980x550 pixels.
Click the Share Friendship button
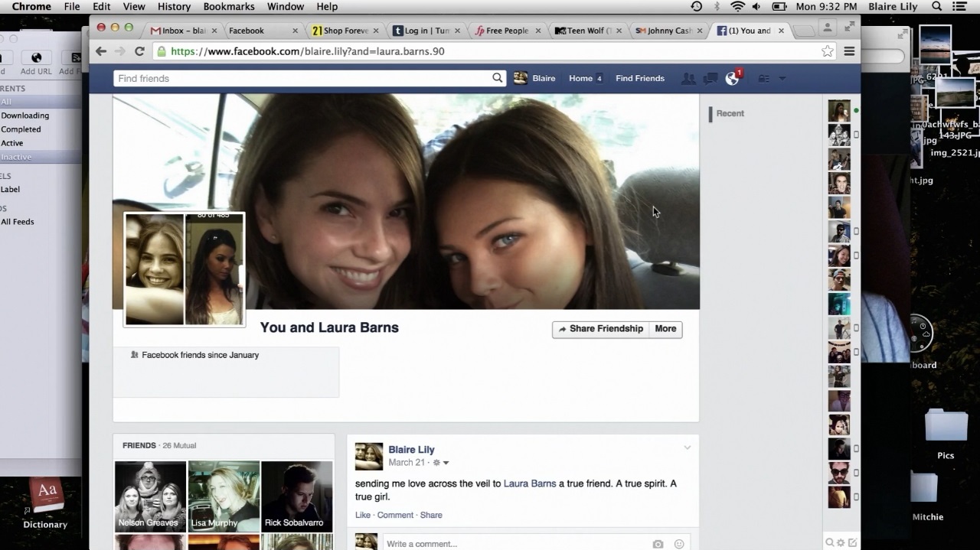[x=600, y=329]
